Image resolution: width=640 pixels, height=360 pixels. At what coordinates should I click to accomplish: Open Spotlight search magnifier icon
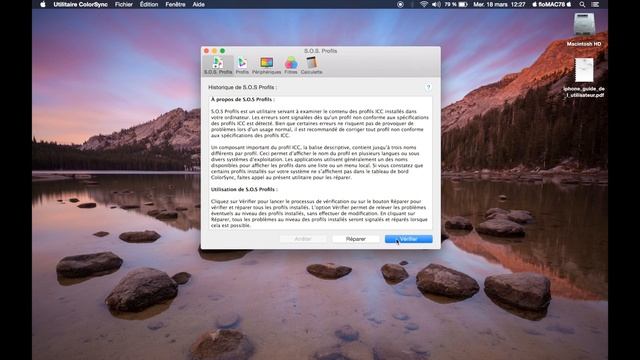coord(582,4)
